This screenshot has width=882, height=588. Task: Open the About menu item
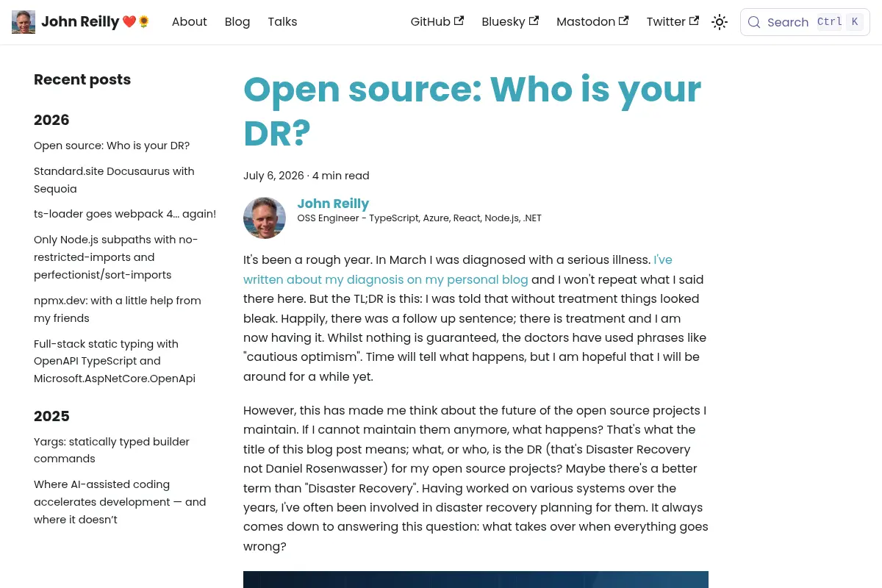[x=189, y=22]
